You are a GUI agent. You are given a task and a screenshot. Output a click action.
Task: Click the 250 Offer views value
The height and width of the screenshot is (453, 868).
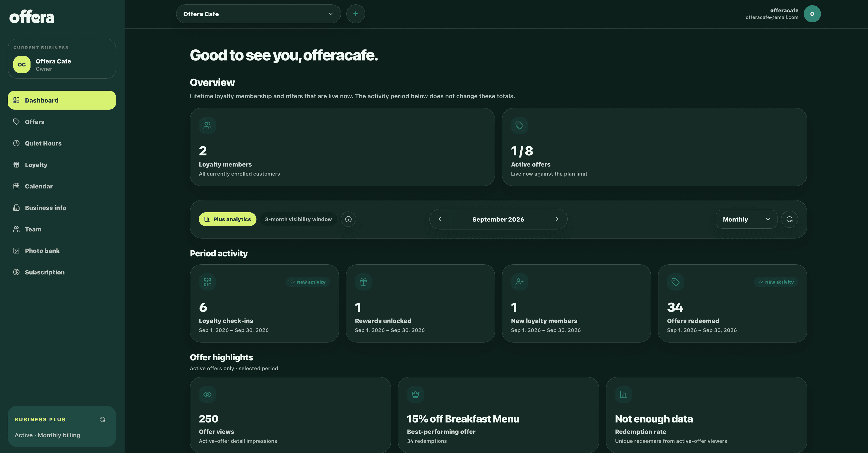point(209,419)
